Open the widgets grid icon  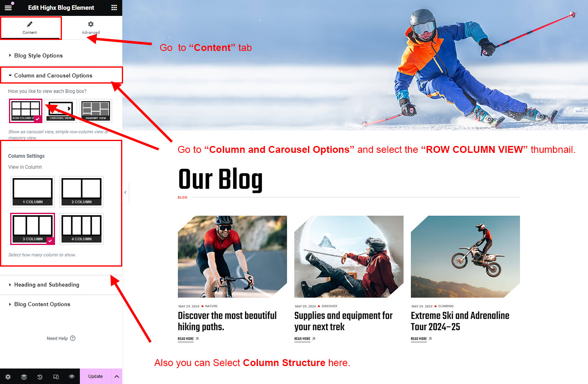(114, 8)
